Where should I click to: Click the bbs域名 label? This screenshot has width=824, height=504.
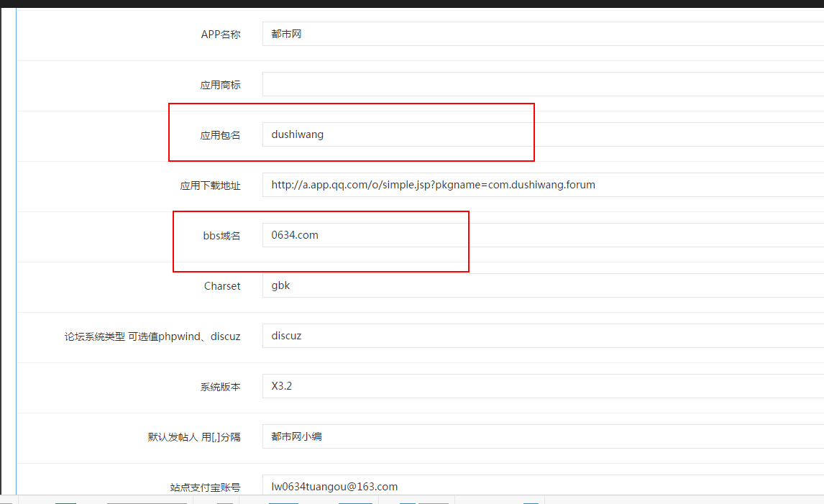[x=221, y=236]
